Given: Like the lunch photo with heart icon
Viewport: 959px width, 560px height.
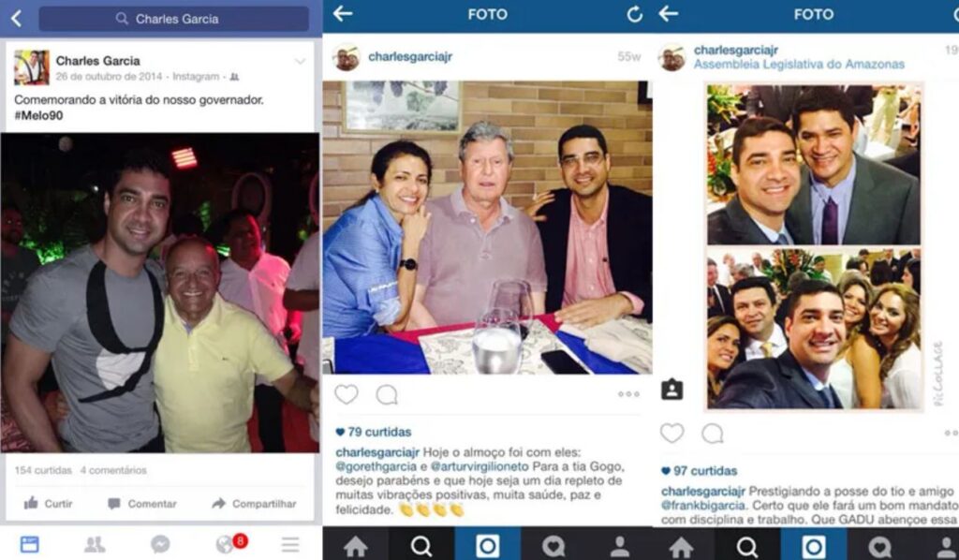Looking at the screenshot, I should click(347, 394).
